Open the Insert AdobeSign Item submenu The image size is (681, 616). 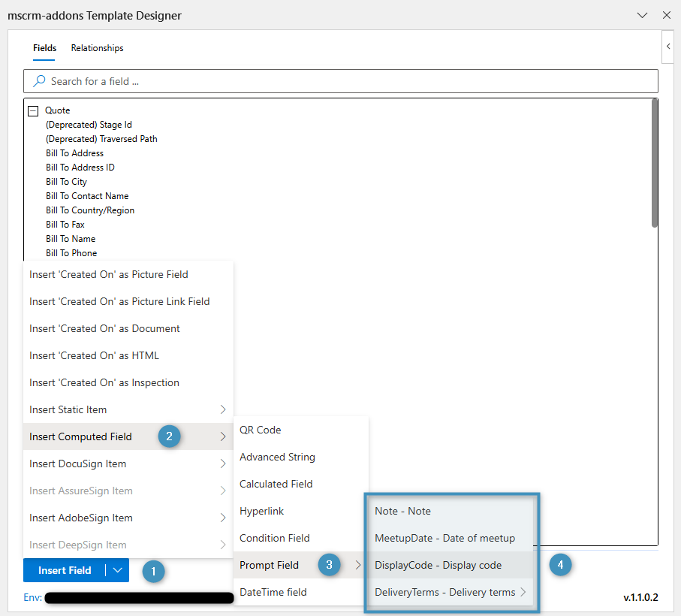click(x=128, y=518)
